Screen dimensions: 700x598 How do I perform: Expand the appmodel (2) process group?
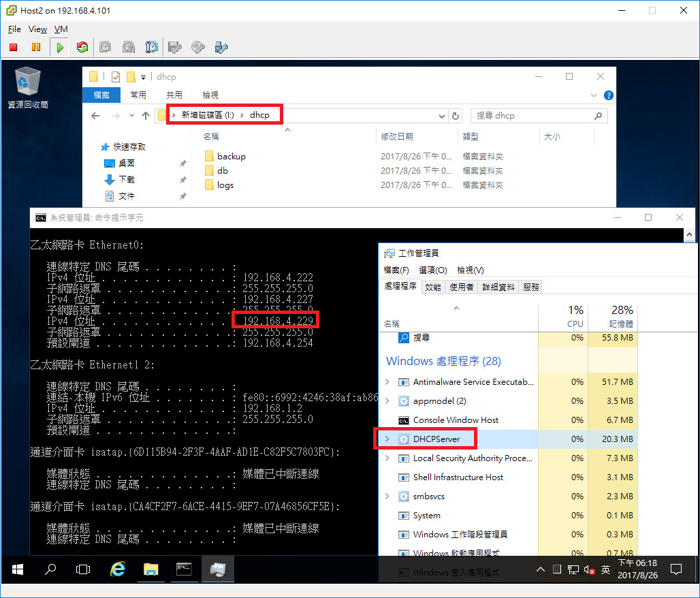[387, 401]
